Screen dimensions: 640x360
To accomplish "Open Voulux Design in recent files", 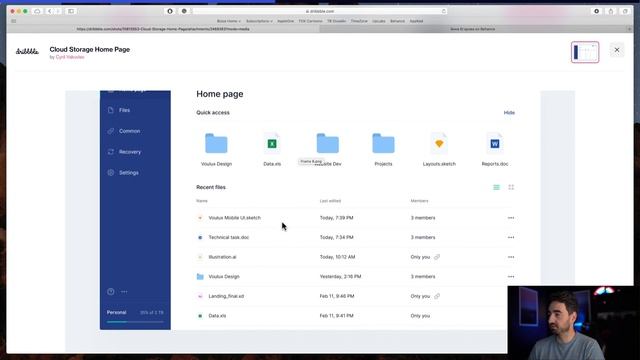I will [x=355, y=277].
